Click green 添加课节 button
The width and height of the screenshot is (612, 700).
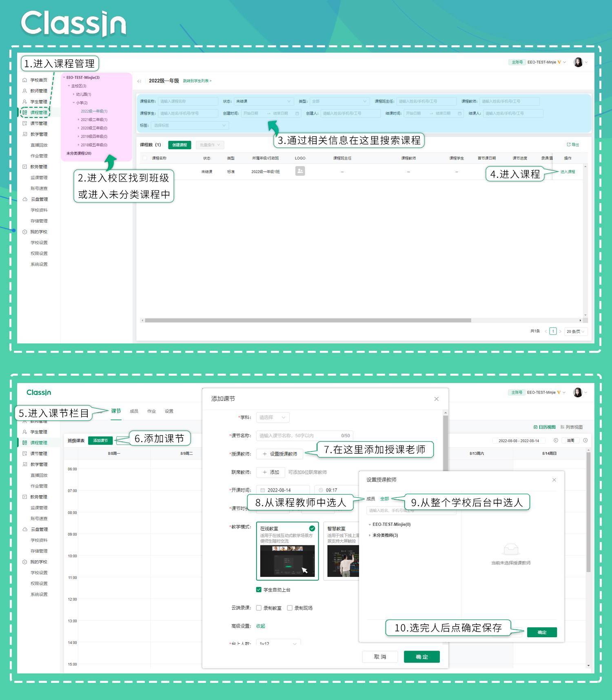pos(100,441)
